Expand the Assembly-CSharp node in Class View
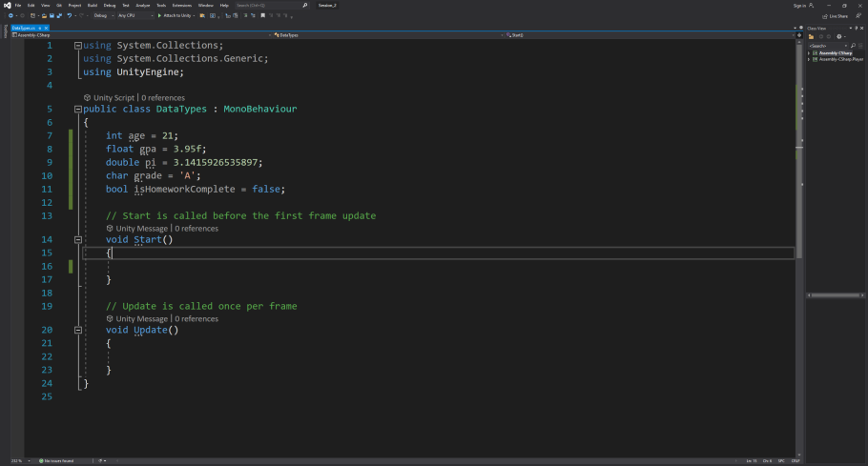Image resolution: width=868 pixels, height=466 pixels. tap(809, 53)
